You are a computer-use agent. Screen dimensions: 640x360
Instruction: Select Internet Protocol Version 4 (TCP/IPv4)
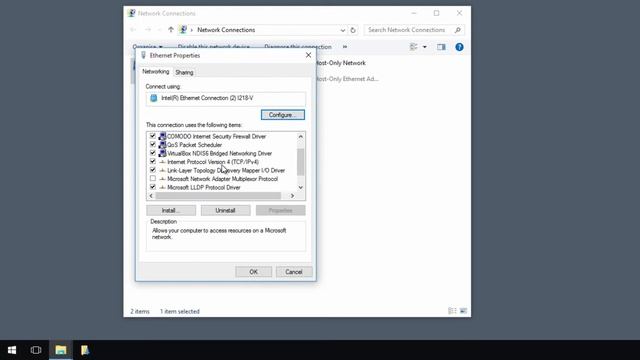click(x=213, y=162)
